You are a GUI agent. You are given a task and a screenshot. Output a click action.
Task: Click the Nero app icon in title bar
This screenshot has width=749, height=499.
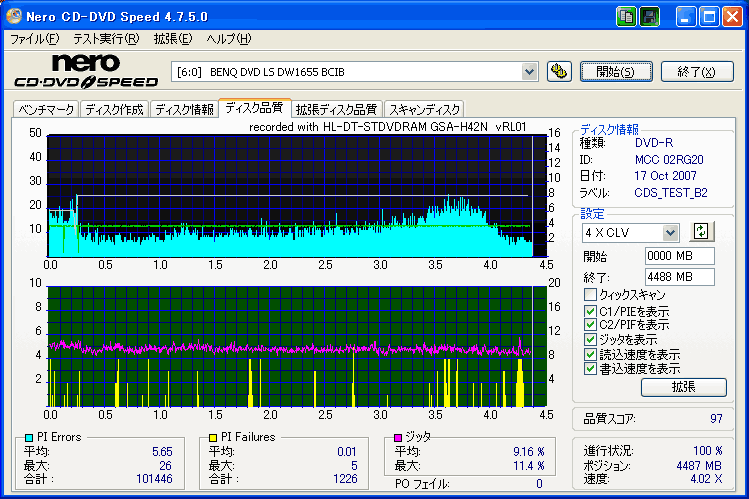(14, 16)
